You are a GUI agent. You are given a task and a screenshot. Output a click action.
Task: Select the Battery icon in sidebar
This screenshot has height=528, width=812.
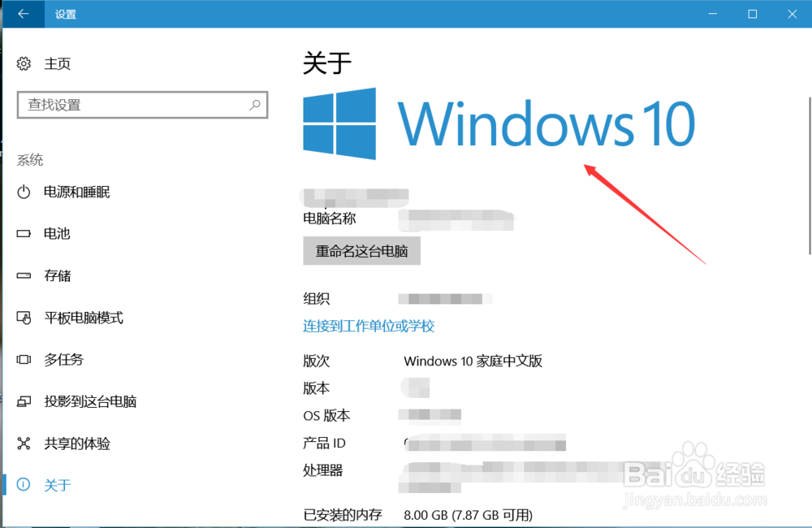(24, 234)
